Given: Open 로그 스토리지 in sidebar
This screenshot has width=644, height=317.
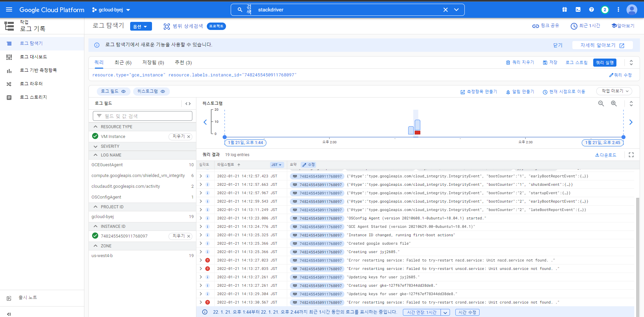Looking at the screenshot, I should pyautogui.click(x=42, y=97).
